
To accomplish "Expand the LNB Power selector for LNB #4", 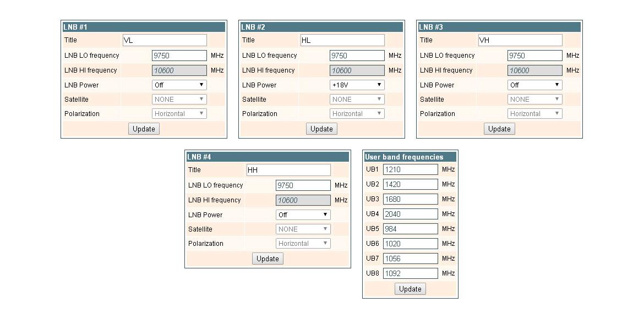I will pos(303,215).
